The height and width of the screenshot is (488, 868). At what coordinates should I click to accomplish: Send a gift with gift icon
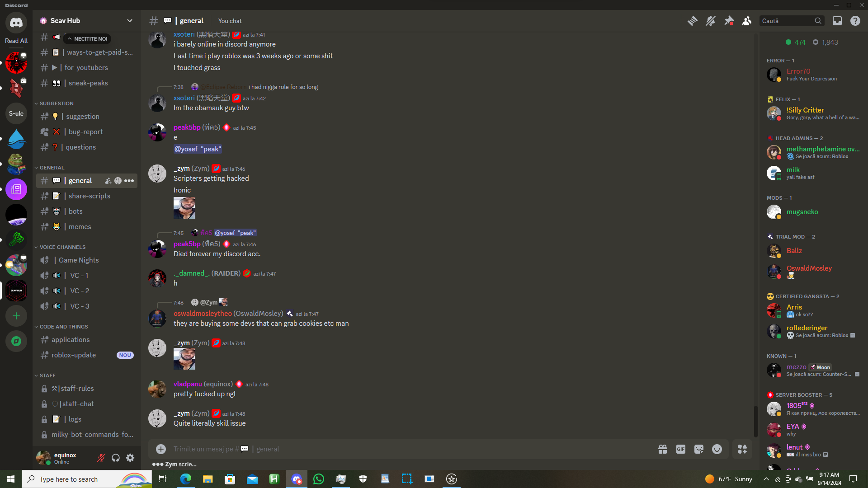tap(663, 449)
